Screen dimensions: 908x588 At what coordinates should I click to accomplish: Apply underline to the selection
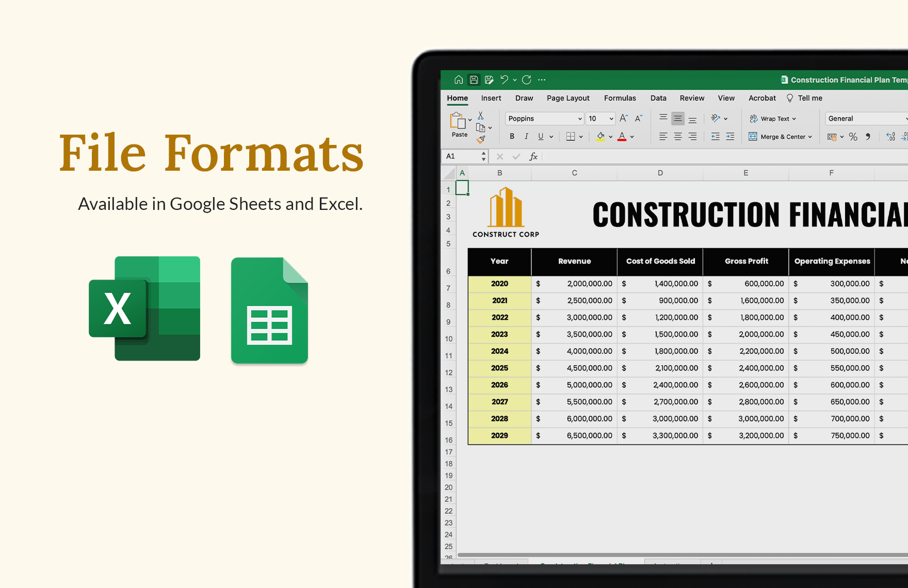click(540, 136)
